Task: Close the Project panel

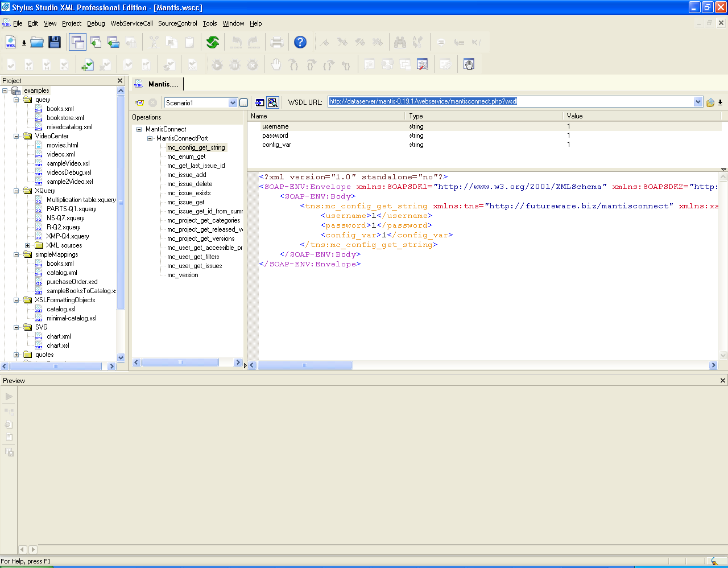Action: coord(120,81)
